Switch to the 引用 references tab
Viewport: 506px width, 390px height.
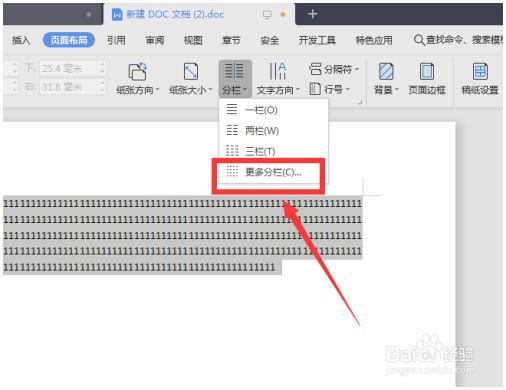click(116, 40)
